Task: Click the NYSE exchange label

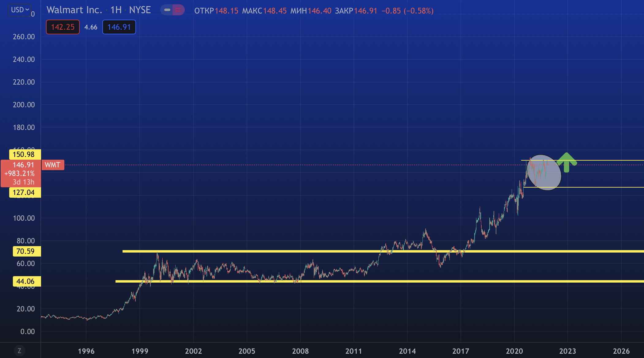Action: (140, 10)
